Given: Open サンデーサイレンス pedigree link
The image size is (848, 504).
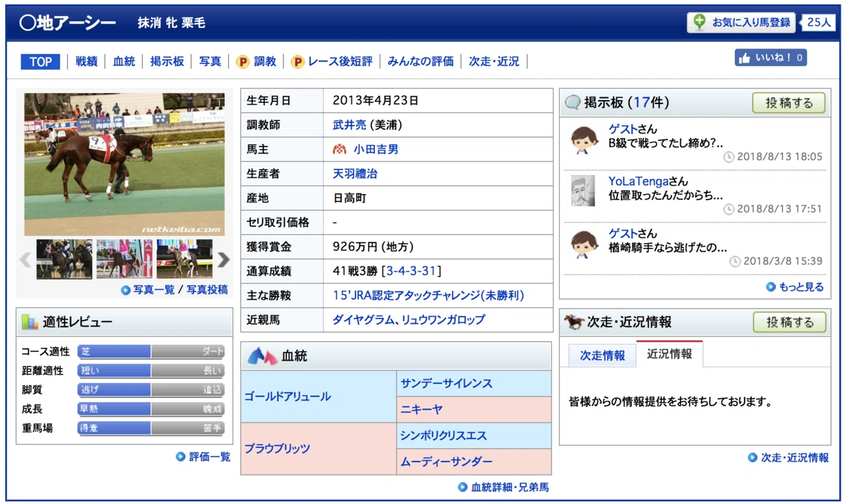Looking at the screenshot, I should (x=447, y=384).
